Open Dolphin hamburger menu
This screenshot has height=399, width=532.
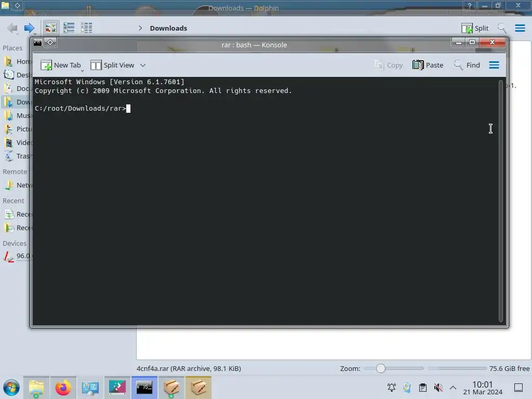point(520,28)
